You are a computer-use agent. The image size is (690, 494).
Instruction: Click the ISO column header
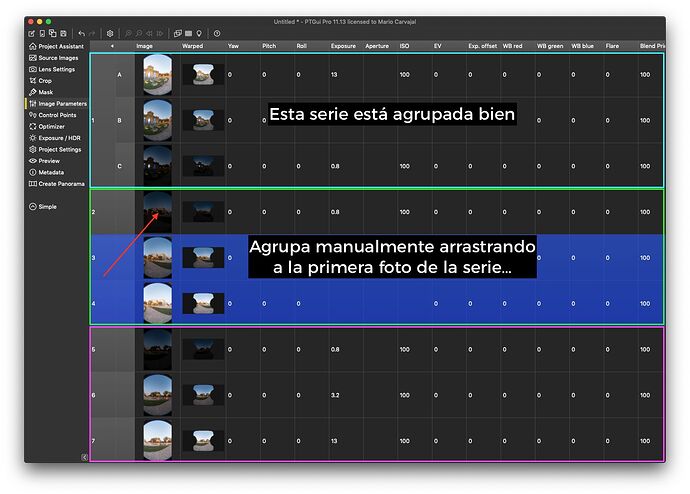(404, 46)
